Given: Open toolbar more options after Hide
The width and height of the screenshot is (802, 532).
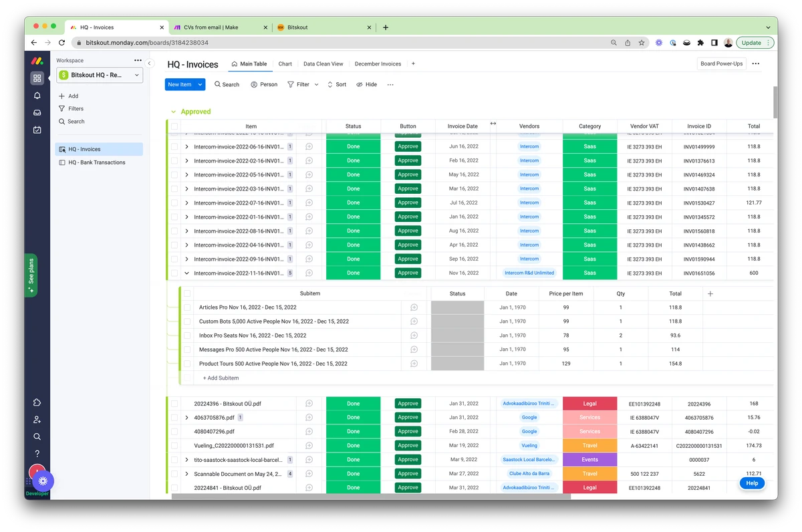Looking at the screenshot, I should (x=390, y=84).
